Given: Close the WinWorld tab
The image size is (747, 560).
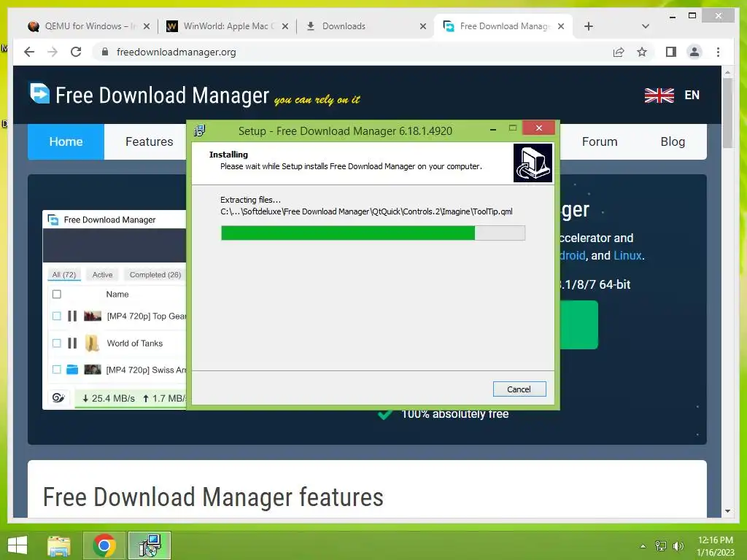Looking at the screenshot, I should pyautogui.click(x=285, y=26).
